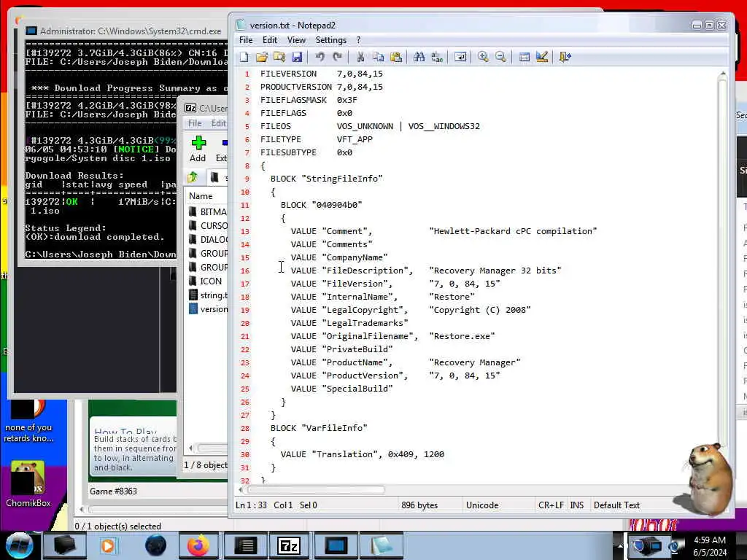Toggle INS insert mode in status bar

[x=577, y=505]
